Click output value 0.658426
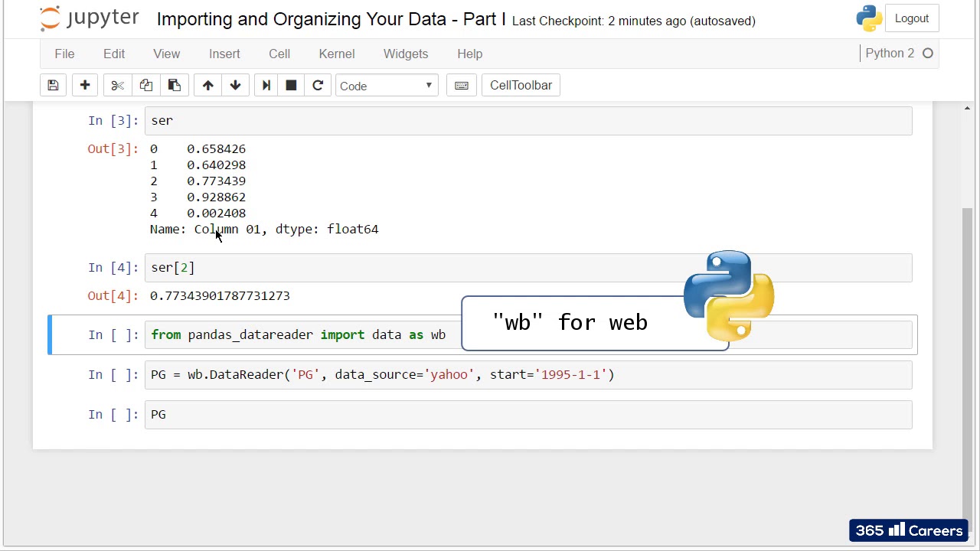The image size is (980, 551). pyautogui.click(x=216, y=149)
